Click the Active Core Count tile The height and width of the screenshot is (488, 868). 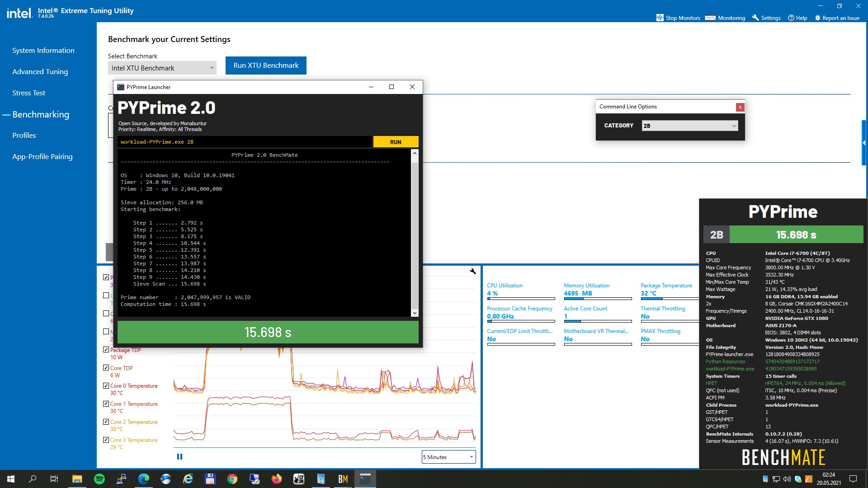tap(598, 314)
